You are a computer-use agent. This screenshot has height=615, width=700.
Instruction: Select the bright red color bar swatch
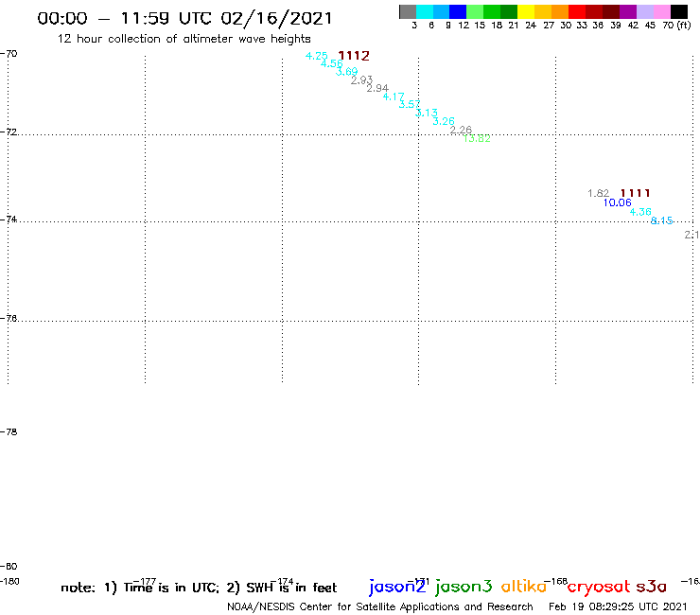pyautogui.click(x=577, y=11)
